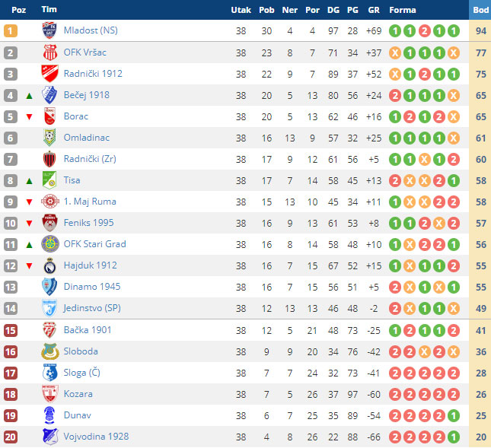Click the Bečej 1918 club crest

[x=49, y=95]
